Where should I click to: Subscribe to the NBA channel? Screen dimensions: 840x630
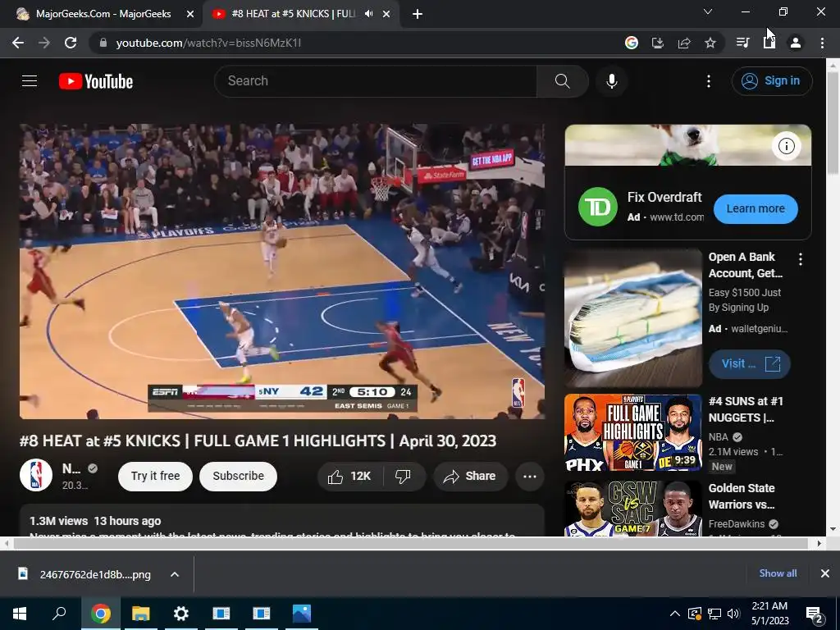point(239,477)
